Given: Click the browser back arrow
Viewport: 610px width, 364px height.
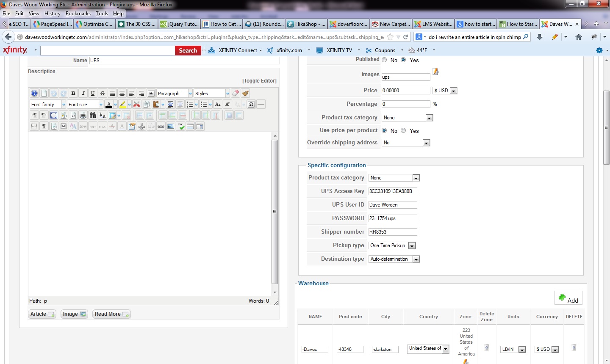Looking at the screenshot, I should coord(8,37).
